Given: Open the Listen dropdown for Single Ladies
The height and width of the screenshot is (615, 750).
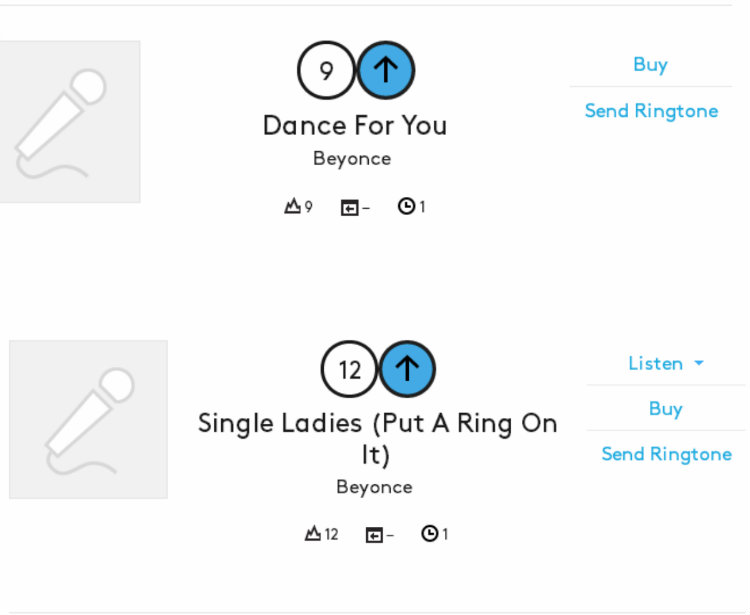Looking at the screenshot, I should [665, 363].
